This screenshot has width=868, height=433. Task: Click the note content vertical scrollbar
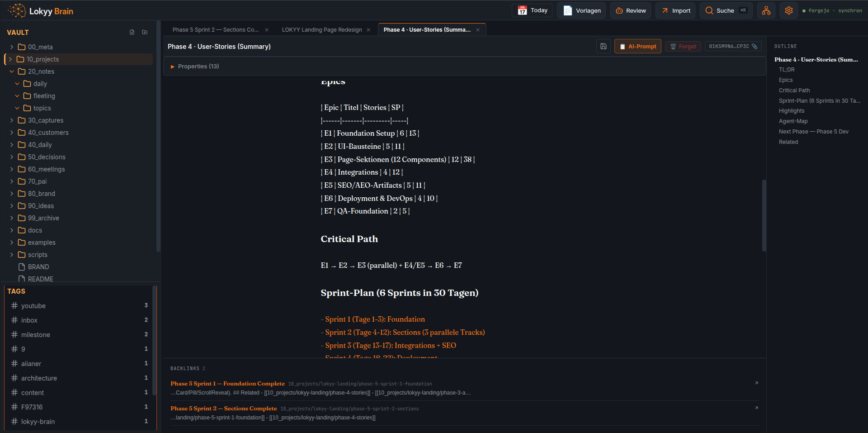[x=764, y=215]
